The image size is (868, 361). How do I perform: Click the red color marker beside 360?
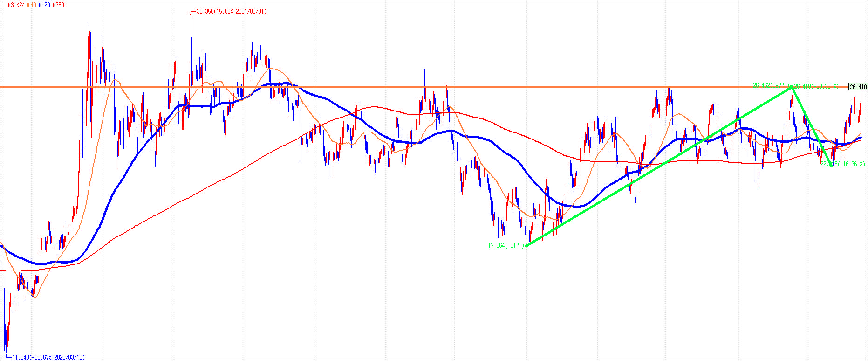(53, 5)
